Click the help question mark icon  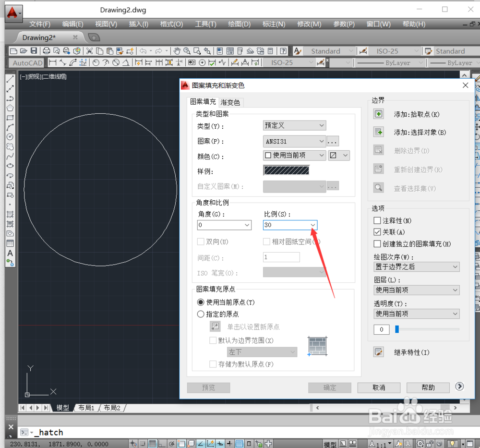point(284,51)
